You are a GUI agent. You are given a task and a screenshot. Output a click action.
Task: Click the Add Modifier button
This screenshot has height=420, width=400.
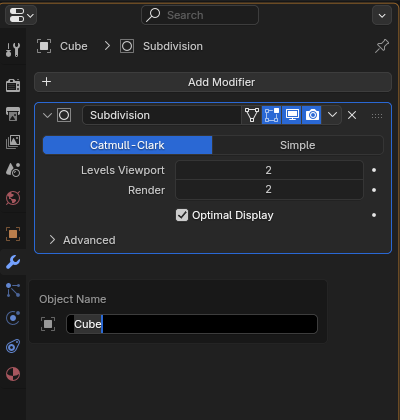(213, 82)
